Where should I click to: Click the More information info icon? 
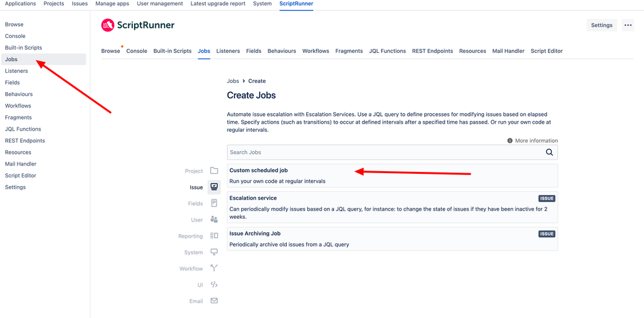pyautogui.click(x=510, y=141)
